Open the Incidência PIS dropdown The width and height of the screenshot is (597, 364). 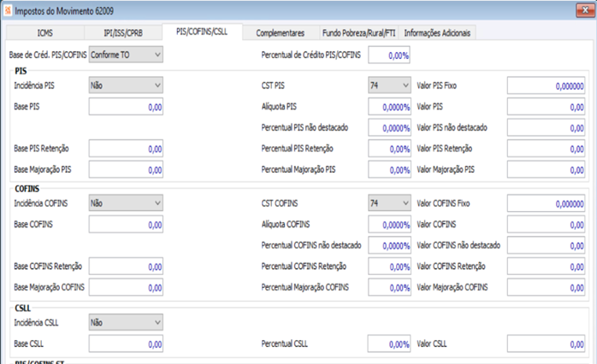[126, 85]
